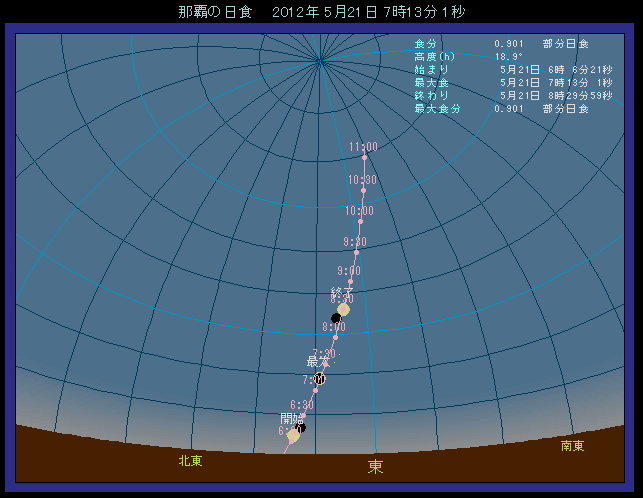Viewport: 643px width, 498px height.
Task: Click the 東 (east) direction label
Action: point(375,467)
